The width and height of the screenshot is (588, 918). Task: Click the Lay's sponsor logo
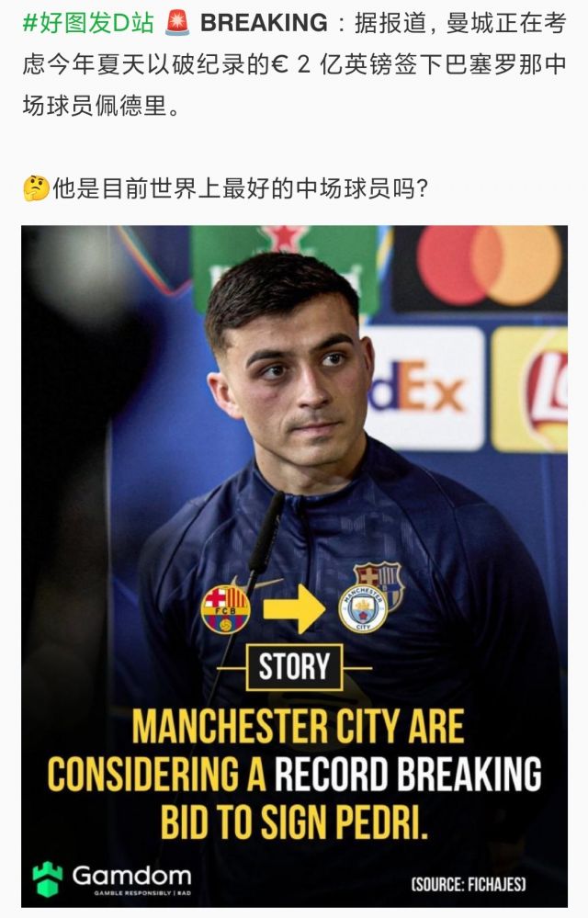(529, 390)
